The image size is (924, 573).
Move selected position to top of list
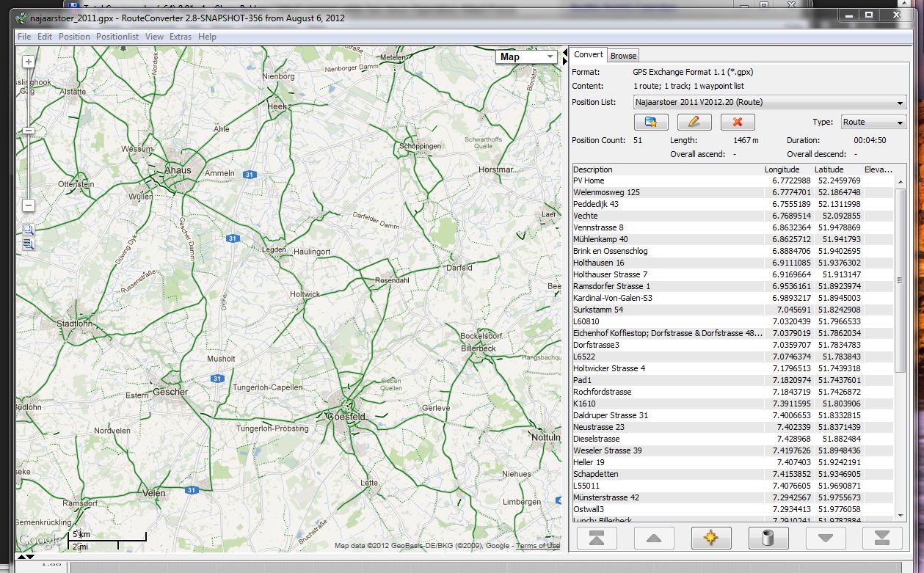(597, 539)
